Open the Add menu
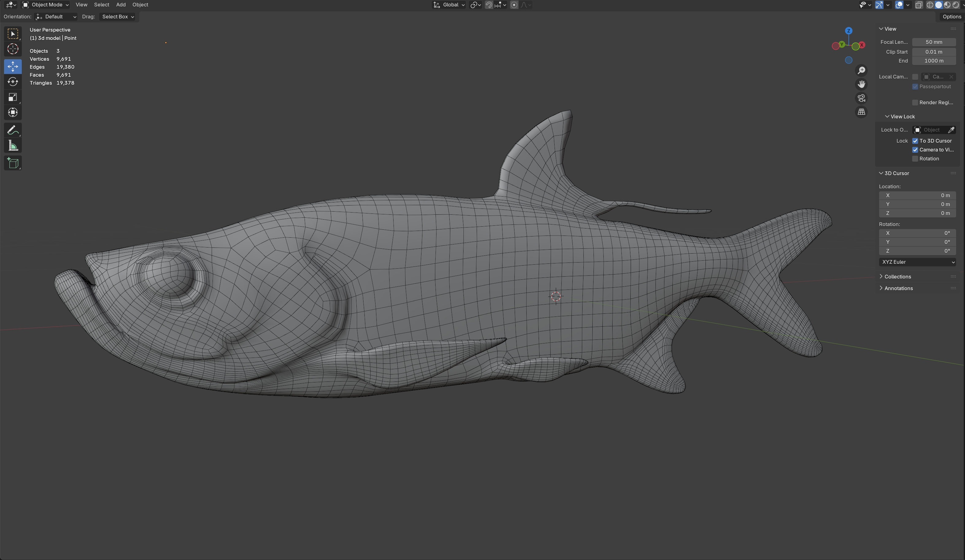 coord(121,5)
